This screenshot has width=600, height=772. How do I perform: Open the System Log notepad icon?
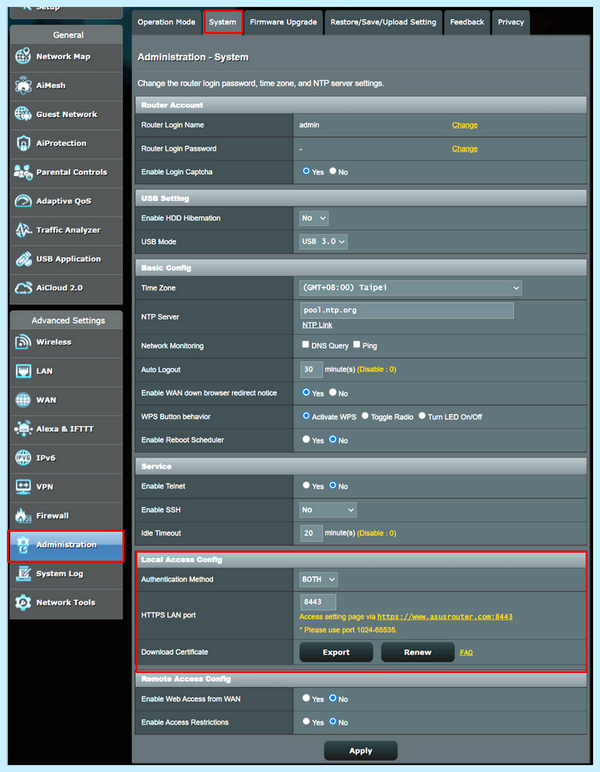click(23, 574)
